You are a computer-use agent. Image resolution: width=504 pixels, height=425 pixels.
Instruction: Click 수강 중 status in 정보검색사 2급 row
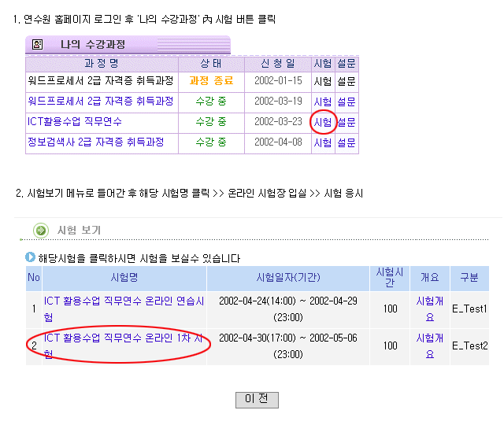coord(211,142)
